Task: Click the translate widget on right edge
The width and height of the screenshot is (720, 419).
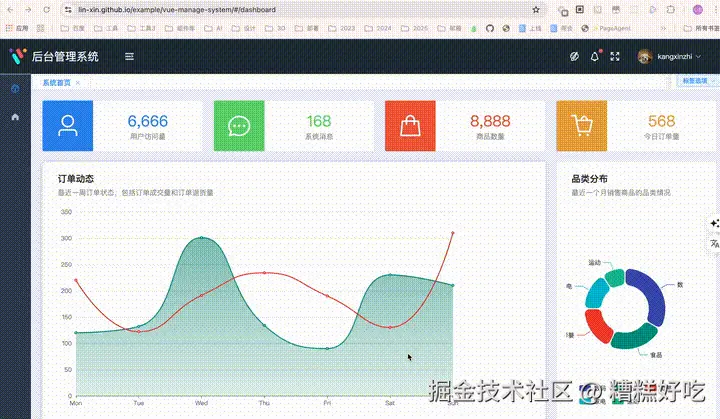Action: click(714, 244)
